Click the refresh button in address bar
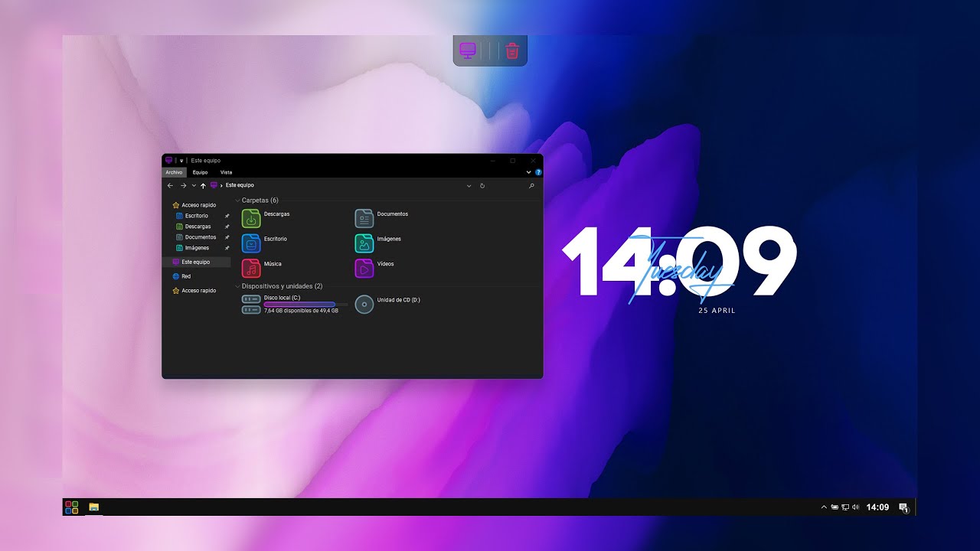The height and width of the screenshot is (551, 980). (x=482, y=186)
